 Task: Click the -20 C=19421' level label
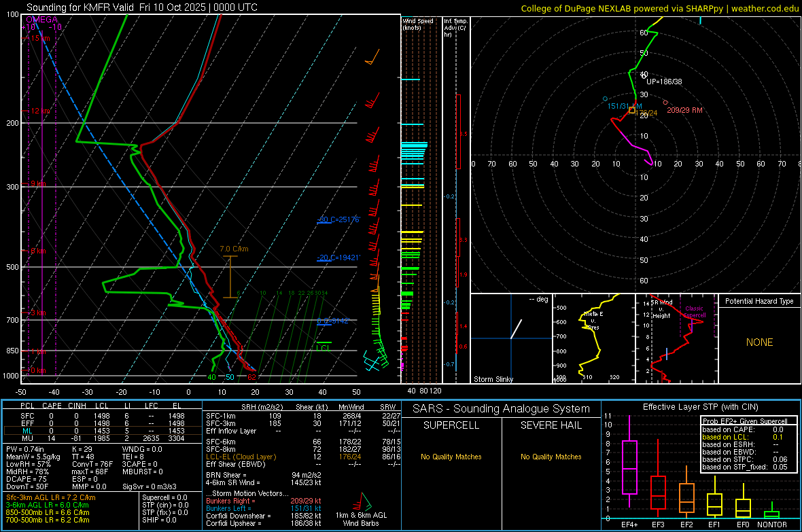pos(338,258)
